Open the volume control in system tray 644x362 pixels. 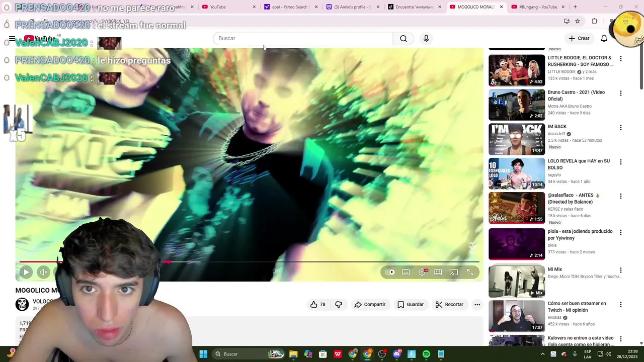608,354
